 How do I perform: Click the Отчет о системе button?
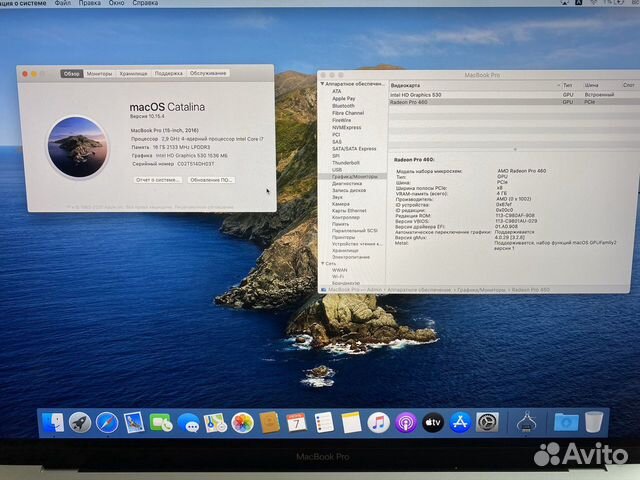158,180
